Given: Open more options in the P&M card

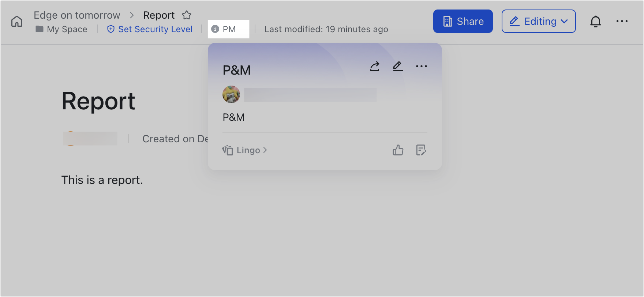Looking at the screenshot, I should 421,66.
